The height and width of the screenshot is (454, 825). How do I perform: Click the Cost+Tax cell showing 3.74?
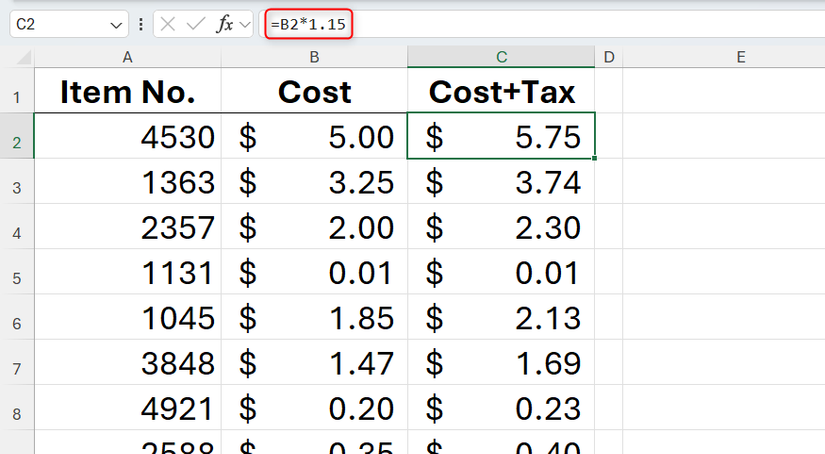[501, 181]
